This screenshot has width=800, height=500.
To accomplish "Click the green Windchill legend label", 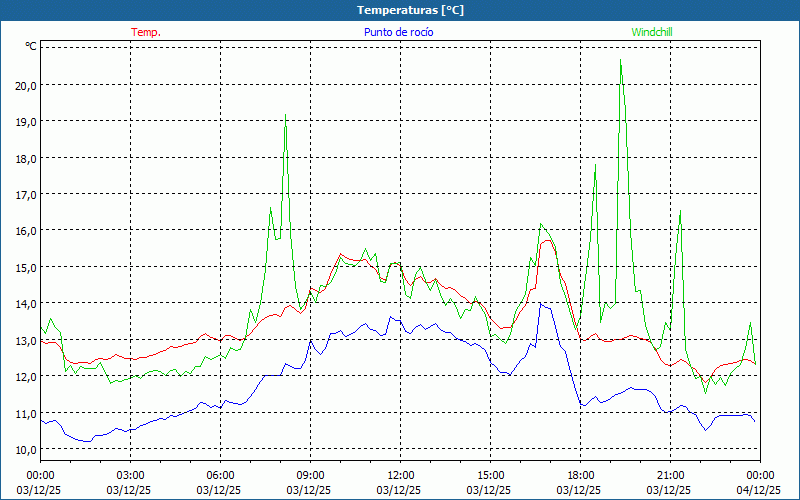I will (x=652, y=32).
